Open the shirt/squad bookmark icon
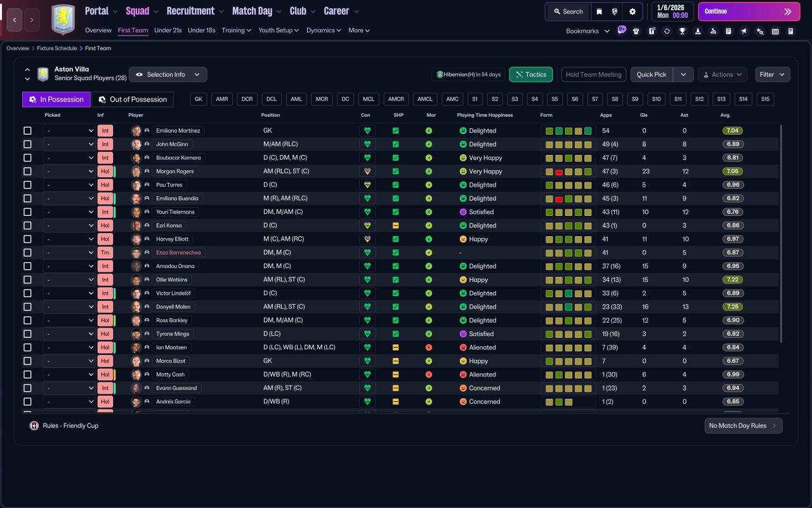Viewport: 812px width, 508px height. (636, 30)
